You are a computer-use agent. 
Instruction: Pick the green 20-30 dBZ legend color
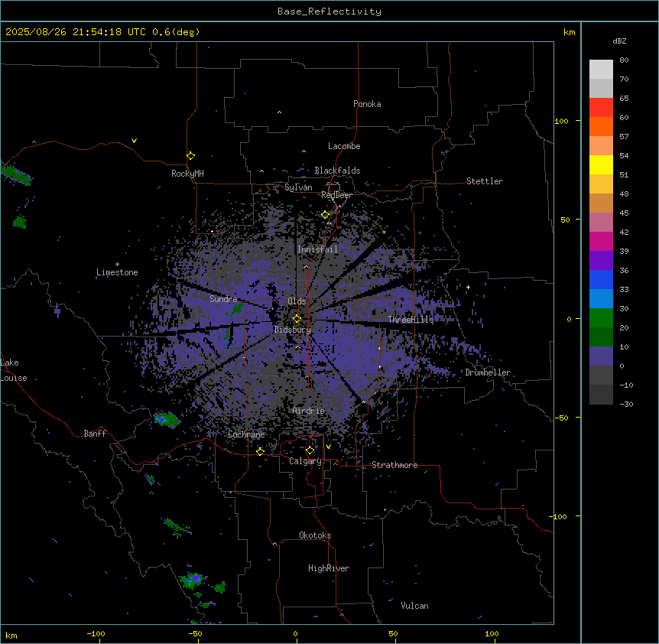(x=601, y=318)
